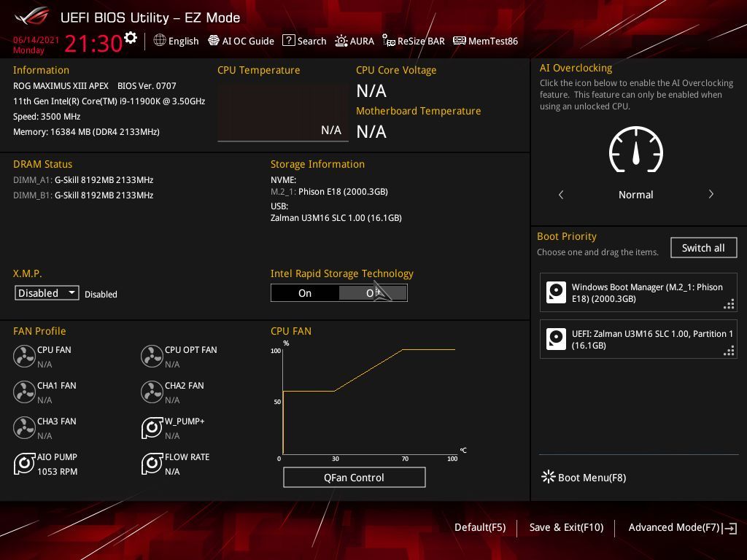The image size is (747, 560).
Task: Switch to Advanced Mode(F7)
Action: click(673, 527)
